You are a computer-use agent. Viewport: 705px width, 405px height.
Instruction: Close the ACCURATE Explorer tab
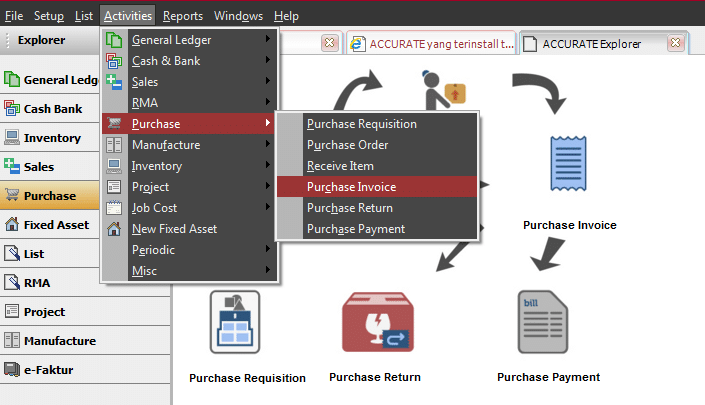click(x=676, y=44)
